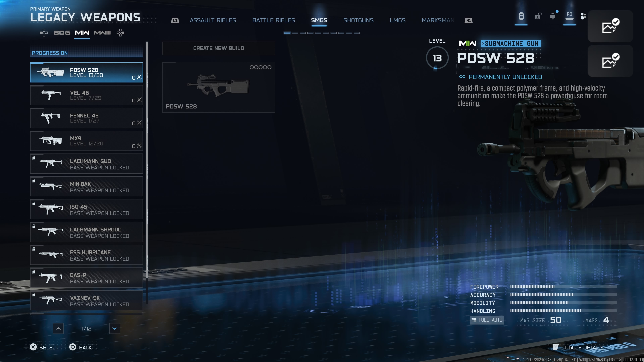This screenshot has width=644, height=362.
Task: Select the VEL 46 weapon row
Action: [87, 95]
